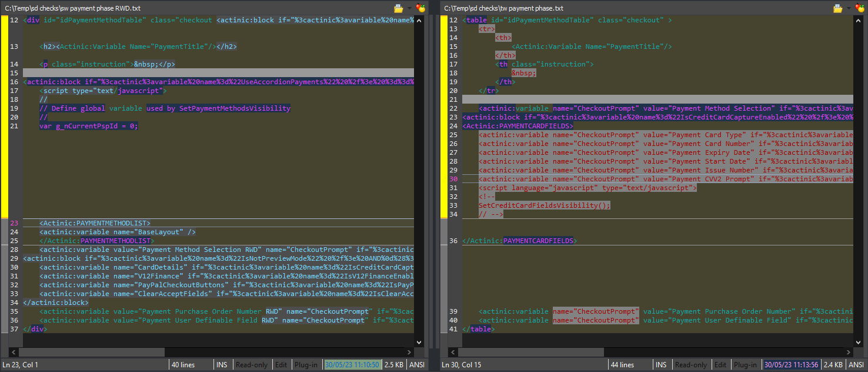This screenshot has height=372, width=868.
Task: Click the yellow change marker in left pane margin
Action: point(5,118)
